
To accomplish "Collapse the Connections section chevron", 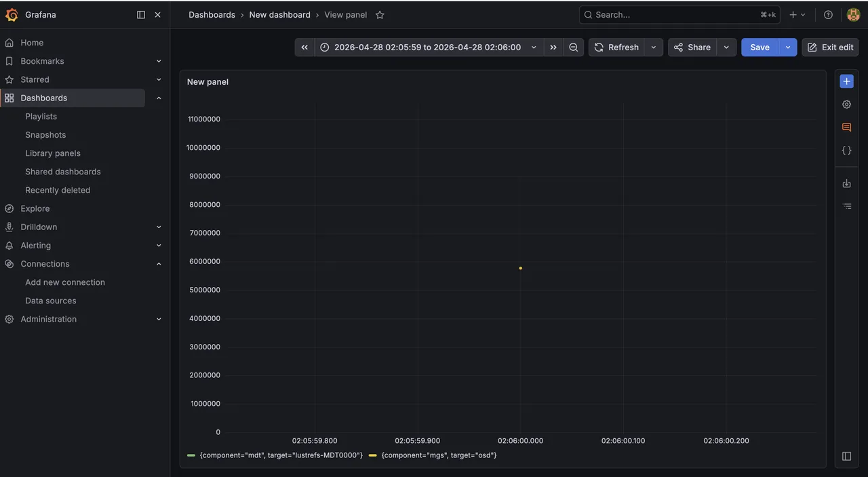I will pos(159,264).
